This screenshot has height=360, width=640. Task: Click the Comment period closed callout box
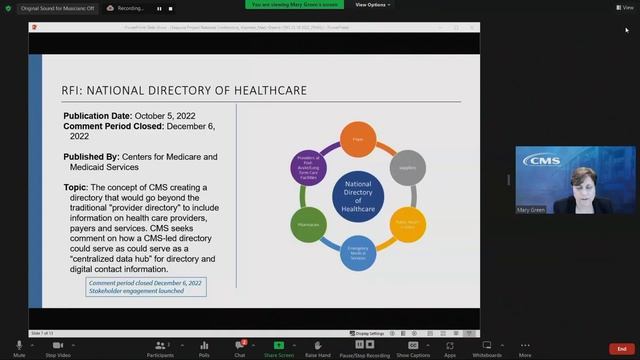(x=146, y=287)
